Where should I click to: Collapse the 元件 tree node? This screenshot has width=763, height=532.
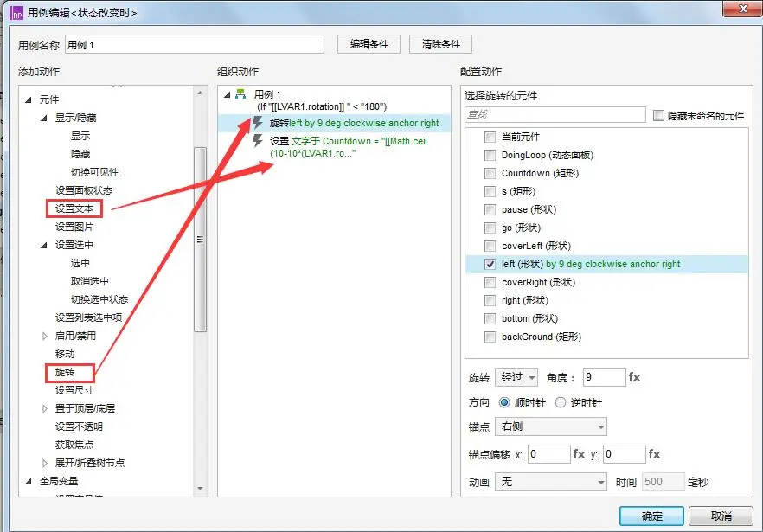[x=29, y=99]
